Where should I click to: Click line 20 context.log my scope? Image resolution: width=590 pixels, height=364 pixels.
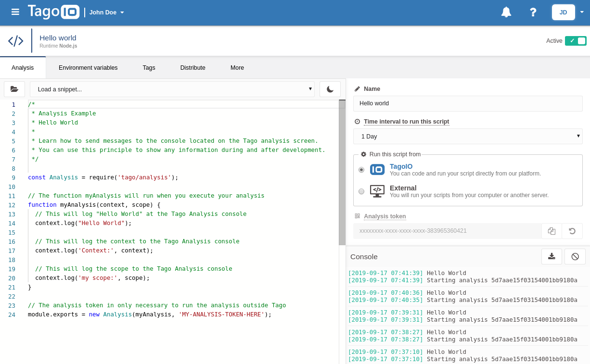tap(92, 278)
